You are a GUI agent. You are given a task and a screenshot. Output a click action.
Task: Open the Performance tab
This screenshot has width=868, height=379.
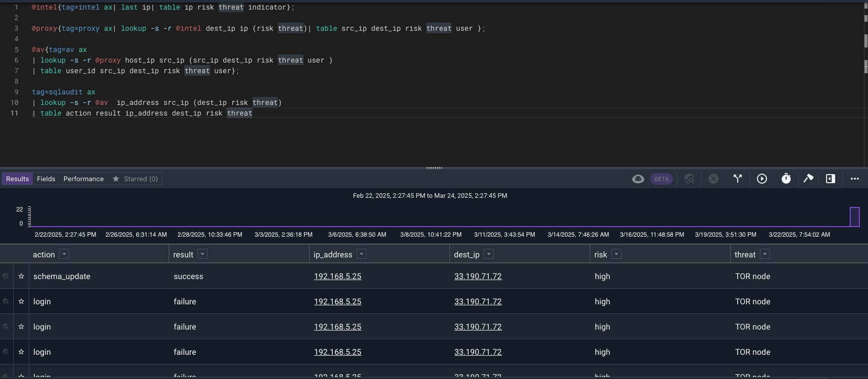[x=83, y=179]
